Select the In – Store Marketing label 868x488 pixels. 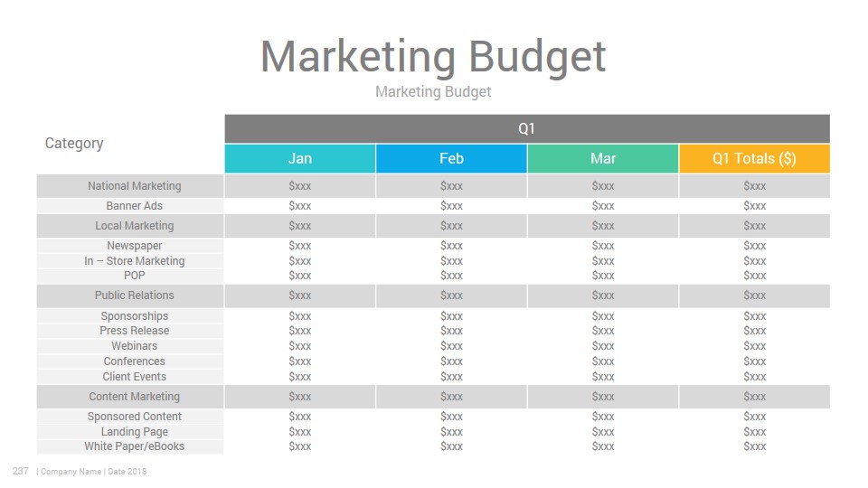(135, 261)
